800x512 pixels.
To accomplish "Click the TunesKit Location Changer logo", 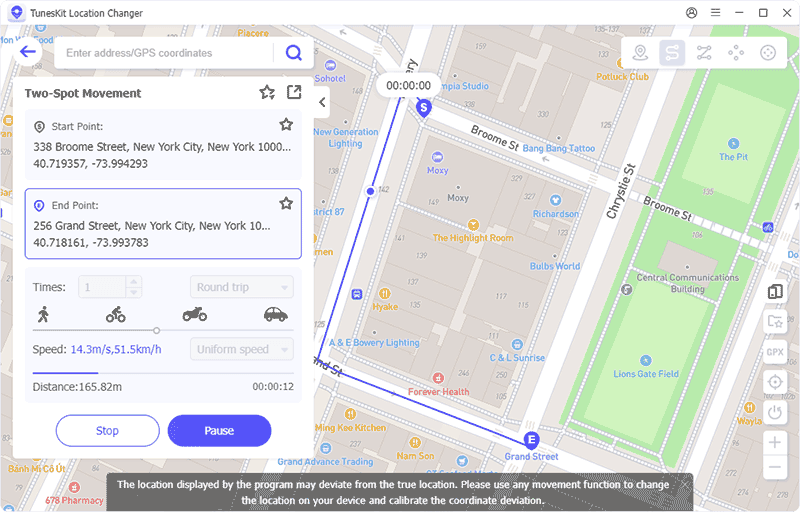I will (17, 13).
